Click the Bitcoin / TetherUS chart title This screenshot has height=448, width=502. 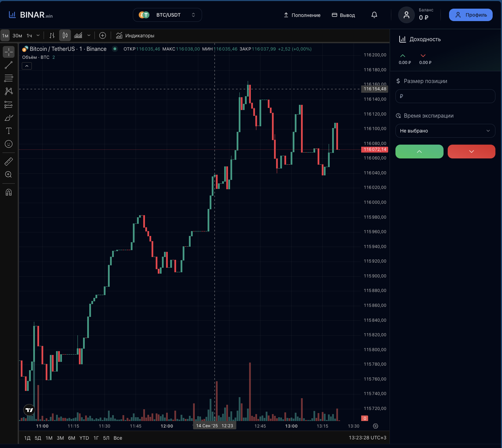tap(68, 49)
